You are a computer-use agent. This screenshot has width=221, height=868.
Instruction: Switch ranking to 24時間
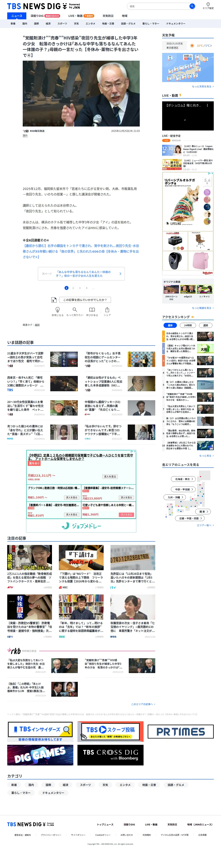(x=188, y=325)
